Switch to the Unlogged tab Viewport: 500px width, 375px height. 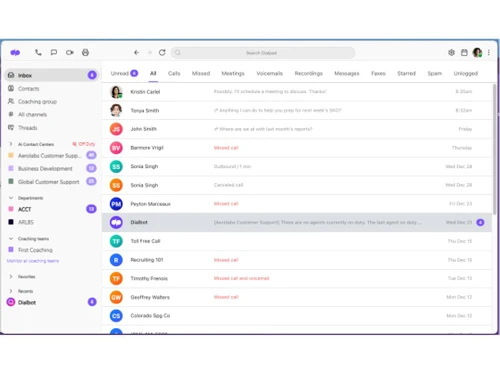tap(465, 73)
